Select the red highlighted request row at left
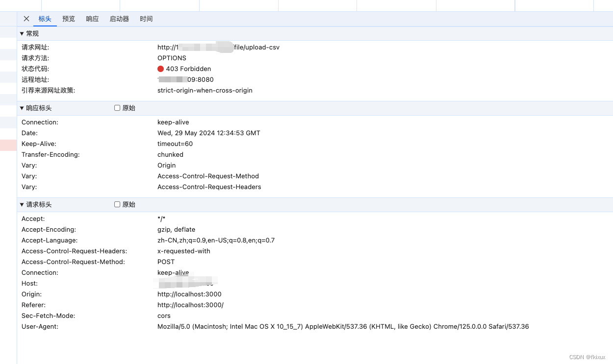The image size is (613, 364). [8, 145]
